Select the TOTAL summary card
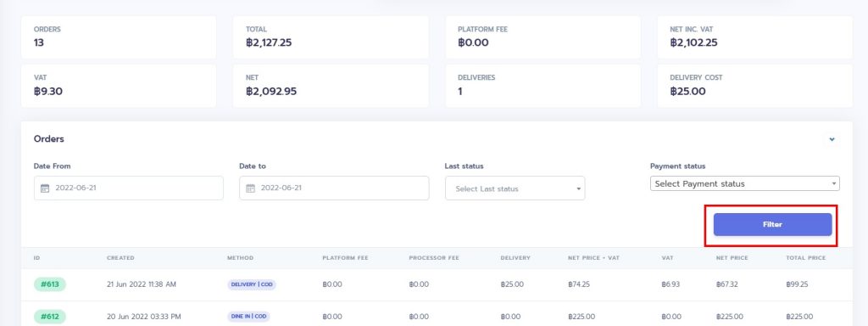 tap(331, 37)
